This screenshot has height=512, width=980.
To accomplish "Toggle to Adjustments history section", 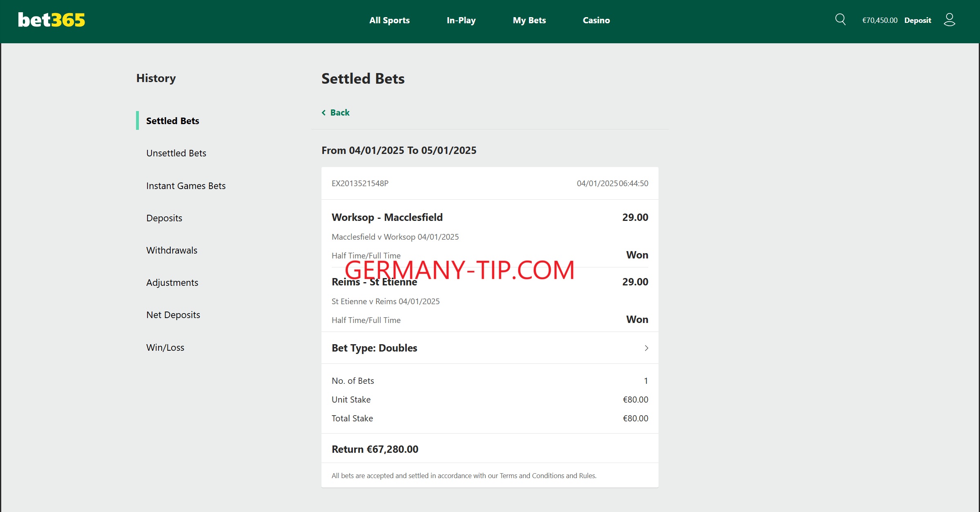I will (x=172, y=282).
